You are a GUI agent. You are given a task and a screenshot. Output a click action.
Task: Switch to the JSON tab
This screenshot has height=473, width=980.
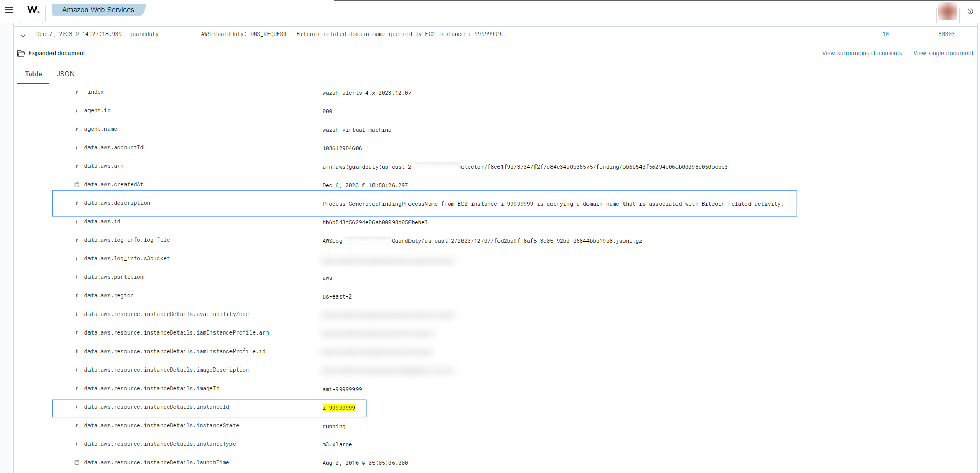click(x=65, y=74)
